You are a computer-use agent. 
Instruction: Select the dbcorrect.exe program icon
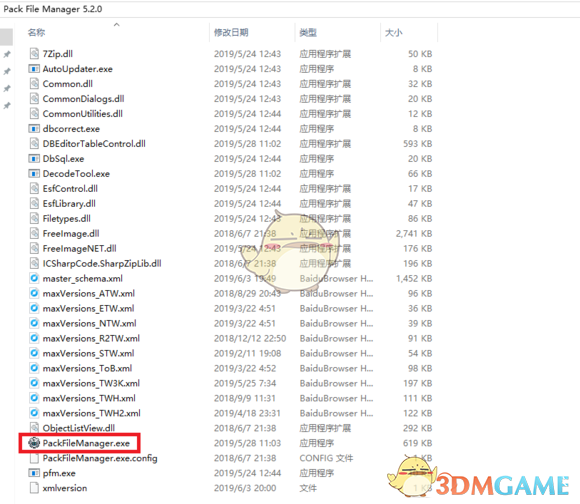pyautogui.click(x=34, y=129)
